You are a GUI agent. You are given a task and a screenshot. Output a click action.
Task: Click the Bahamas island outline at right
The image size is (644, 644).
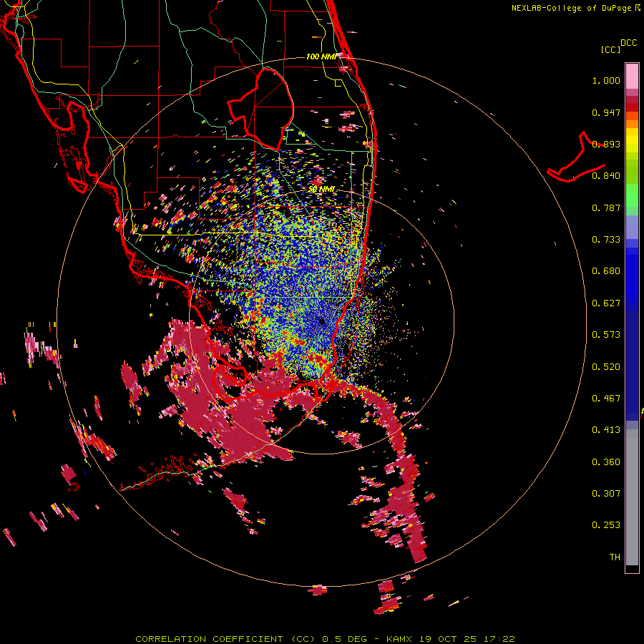point(576,157)
